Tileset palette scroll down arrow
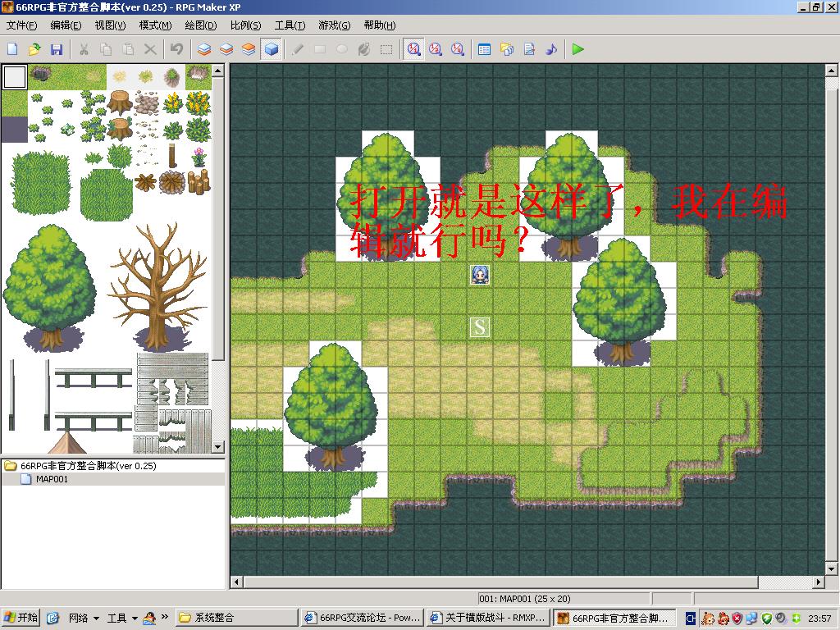 pos(218,446)
